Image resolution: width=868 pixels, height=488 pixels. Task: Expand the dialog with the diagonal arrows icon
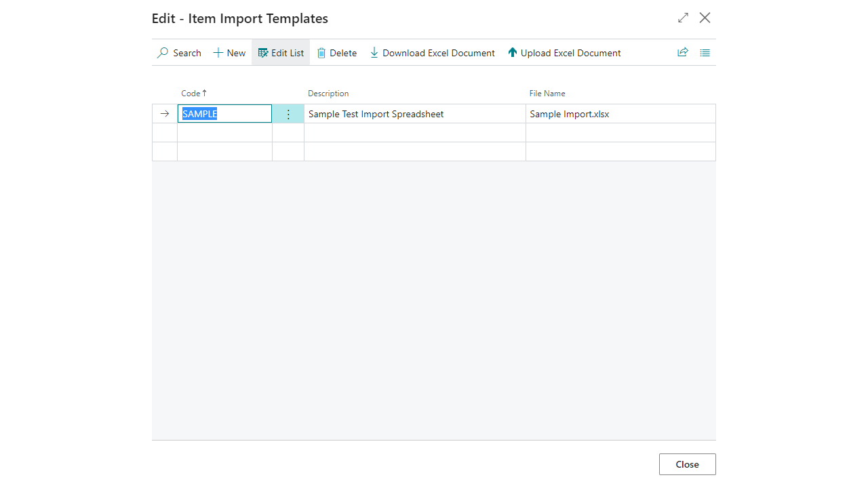[x=683, y=18]
